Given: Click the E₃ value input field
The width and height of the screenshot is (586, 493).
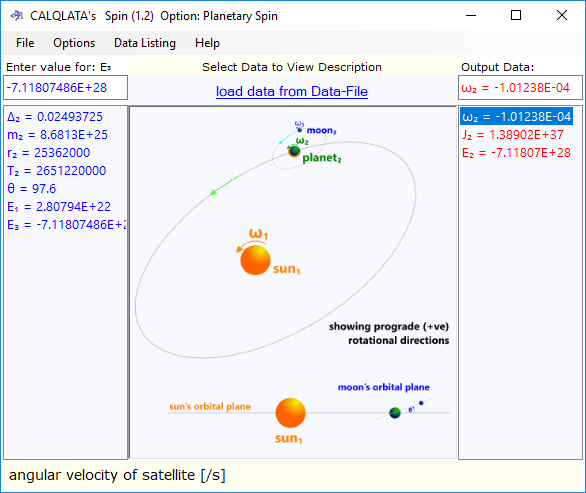Looking at the screenshot, I should click(x=65, y=88).
